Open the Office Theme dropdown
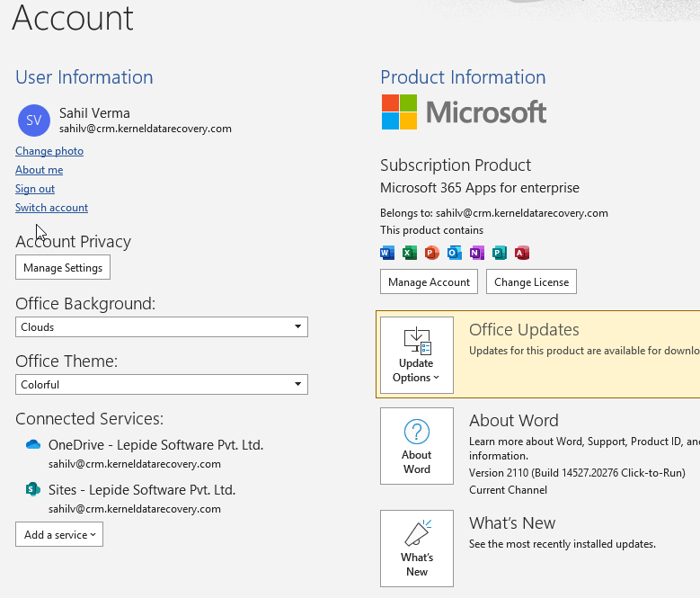This screenshot has width=700, height=598. (x=162, y=385)
